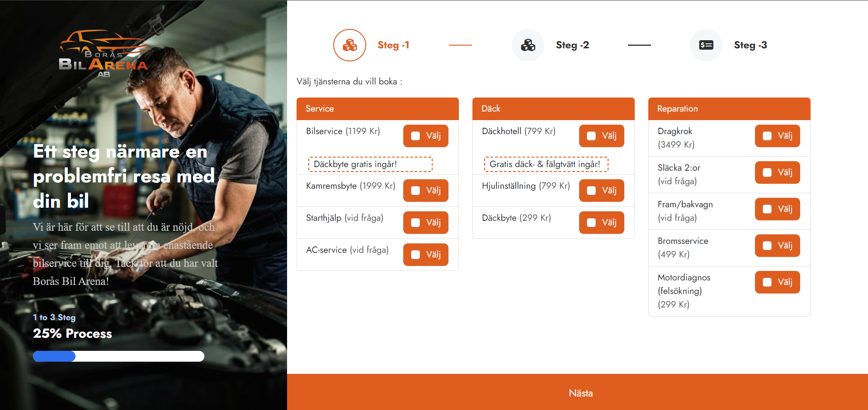This screenshot has width=868, height=410.
Task: Click the checkbox icon inside Däckhotell Välj button
Action: point(591,135)
